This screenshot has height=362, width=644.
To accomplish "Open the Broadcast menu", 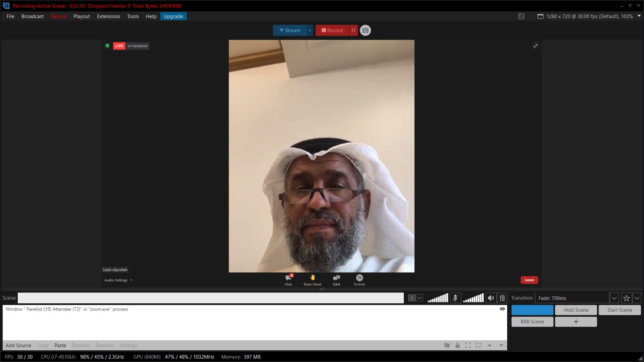I will [33, 16].
